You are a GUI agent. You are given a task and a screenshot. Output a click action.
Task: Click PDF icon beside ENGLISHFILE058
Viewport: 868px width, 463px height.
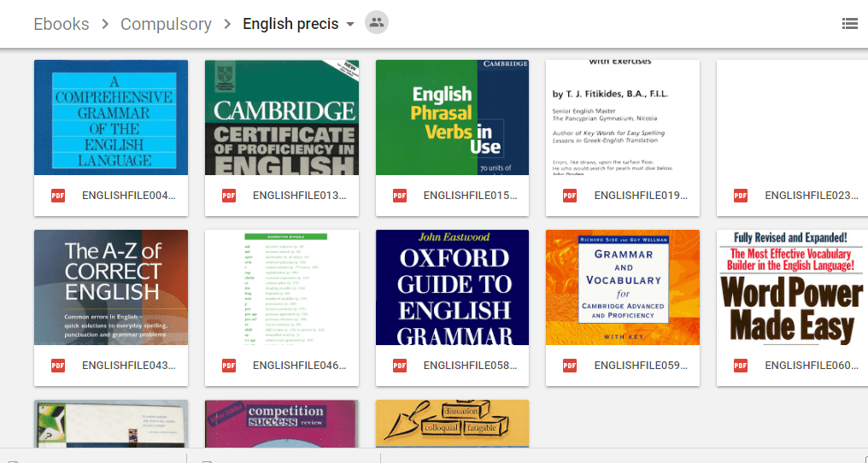click(x=400, y=366)
